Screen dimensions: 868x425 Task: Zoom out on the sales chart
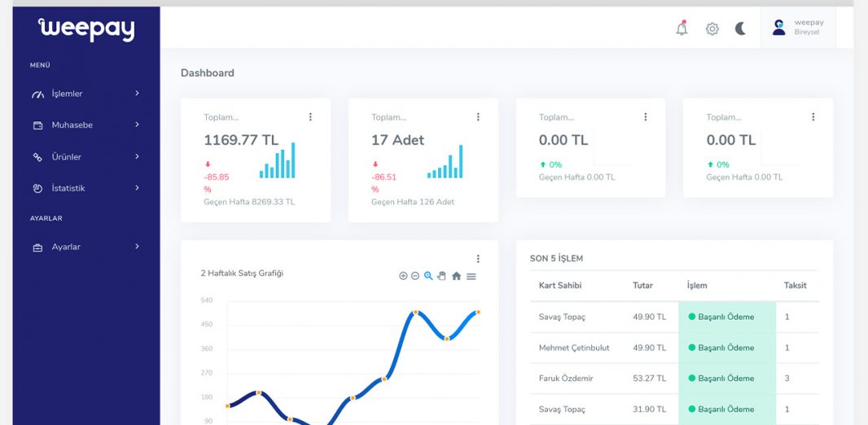[415, 275]
